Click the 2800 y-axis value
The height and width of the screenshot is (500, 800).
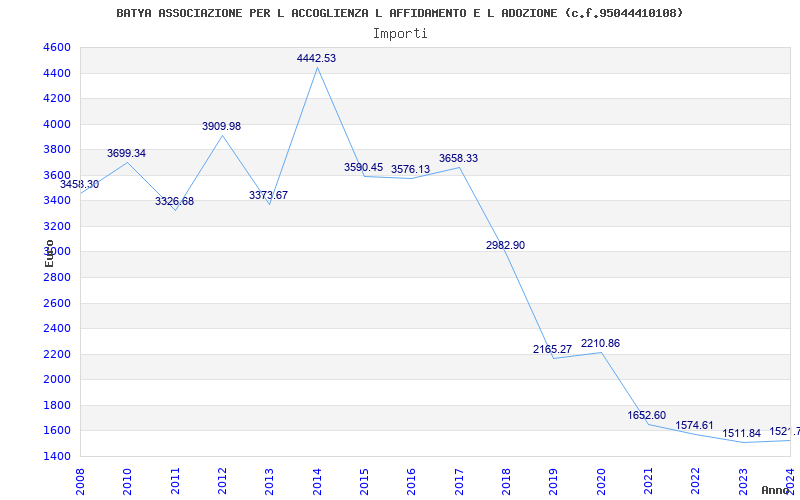[57, 278]
